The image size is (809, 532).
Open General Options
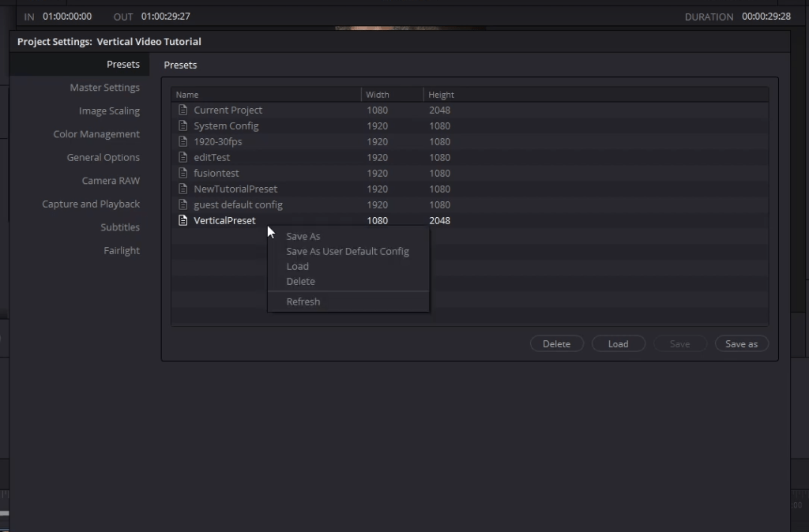pos(103,157)
